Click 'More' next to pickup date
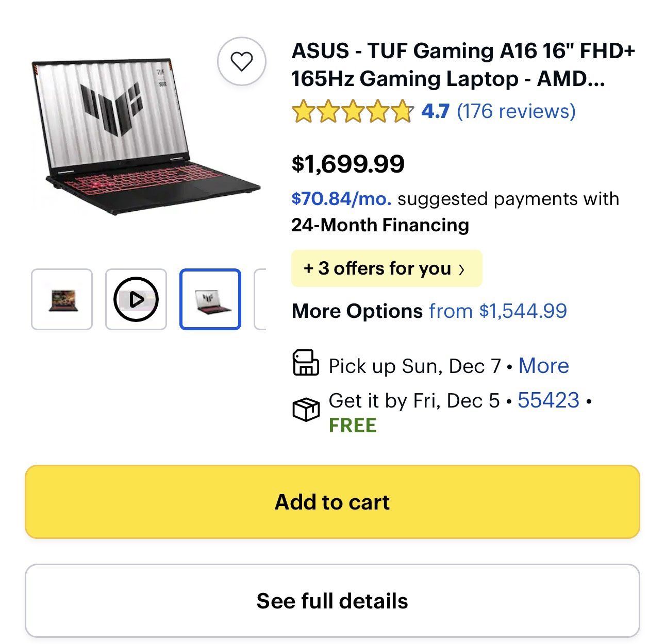The image size is (665, 644). [543, 365]
